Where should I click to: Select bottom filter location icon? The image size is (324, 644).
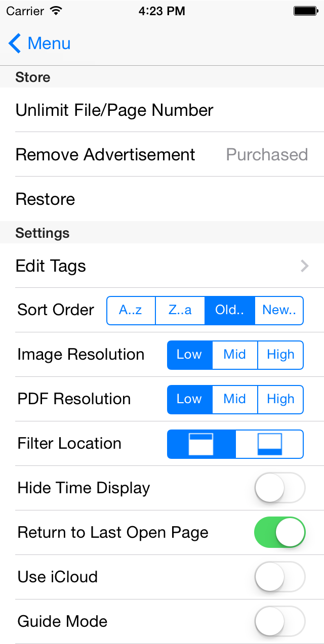269,444
